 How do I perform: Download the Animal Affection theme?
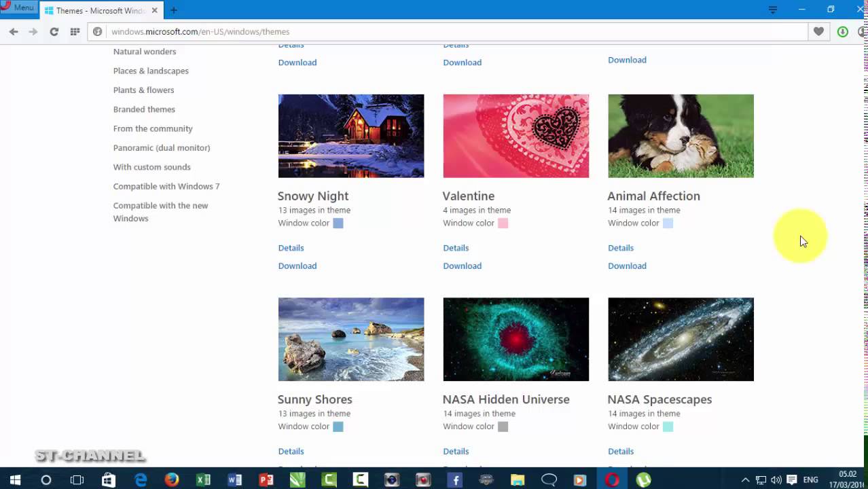click(628, 266)
